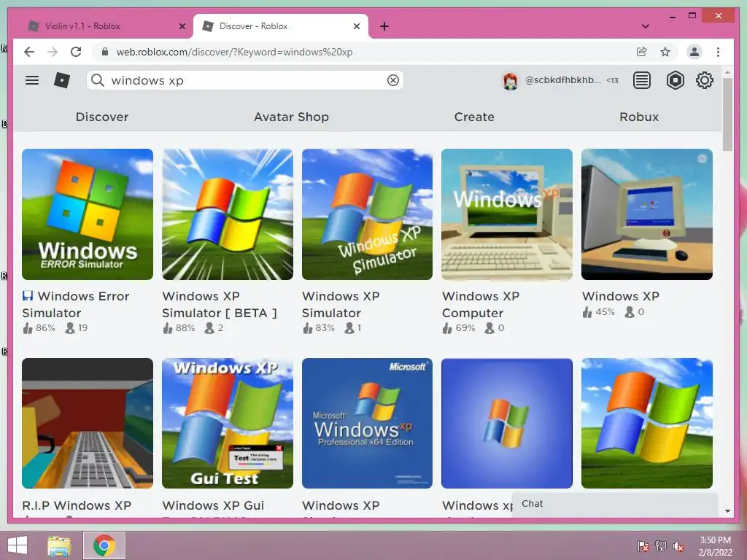Open R.I.P Windows XP keyboard thumbnail
The width and height of the screenshot is (747, 560).
coord(88,424)
